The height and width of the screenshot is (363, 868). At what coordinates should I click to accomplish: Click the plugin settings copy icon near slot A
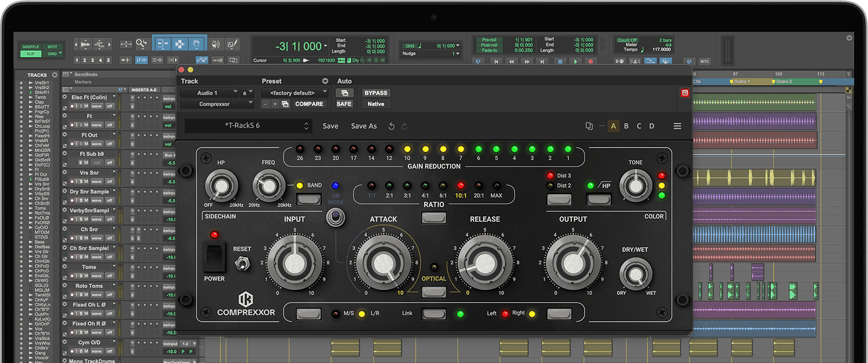pos(589,126)
